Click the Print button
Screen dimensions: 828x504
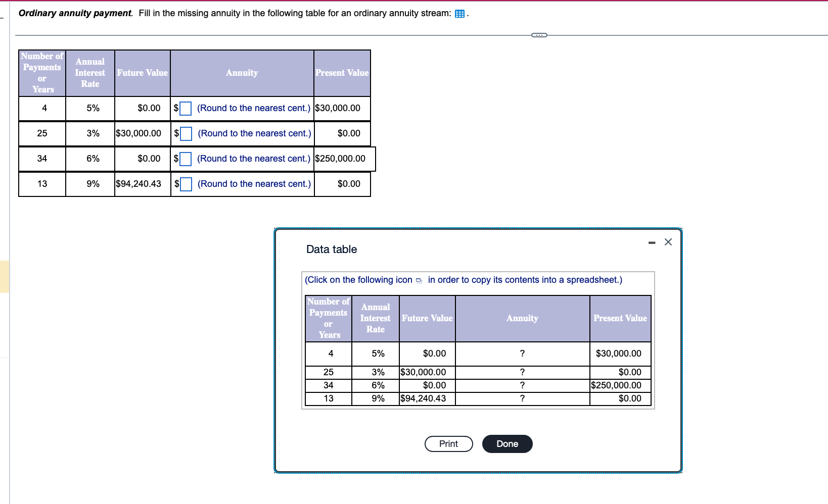pyautogui.click(x=448, y=443)
